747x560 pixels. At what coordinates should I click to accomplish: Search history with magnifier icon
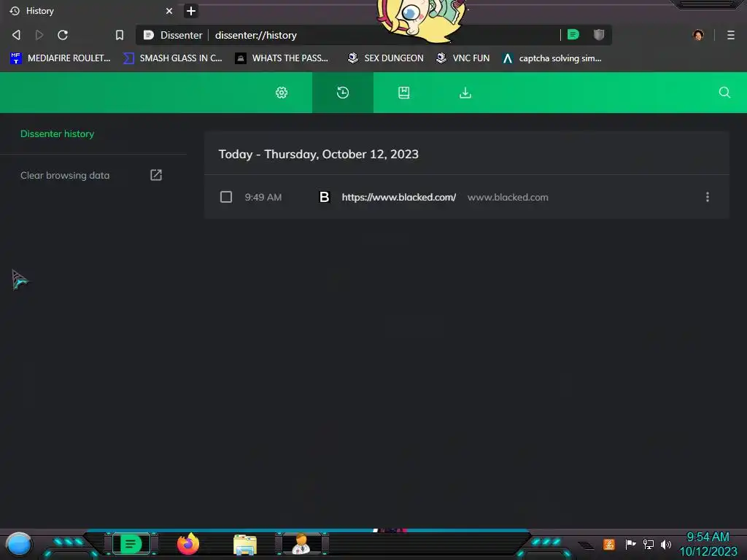point(724,93)
